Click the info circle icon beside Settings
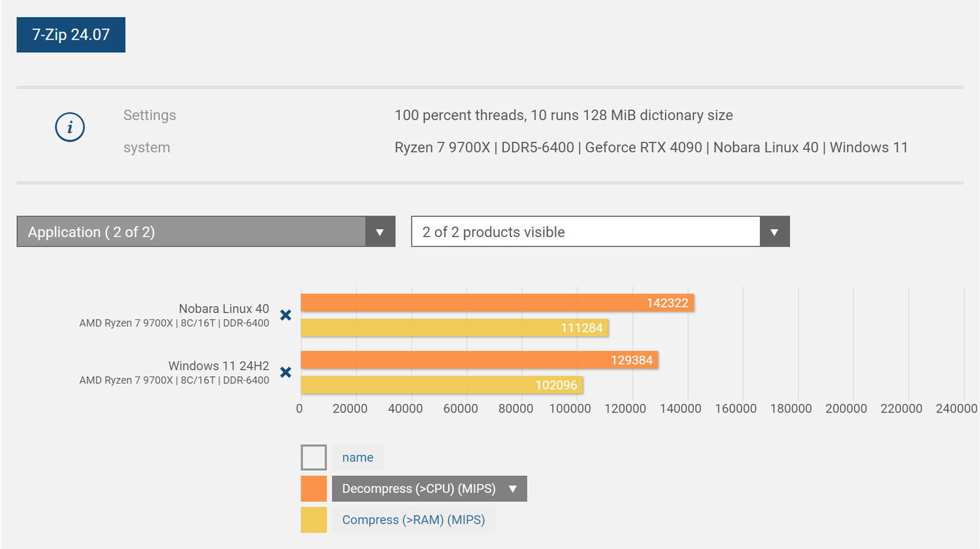The width and height of the screenshot is (980, 549). pos(70,127)
